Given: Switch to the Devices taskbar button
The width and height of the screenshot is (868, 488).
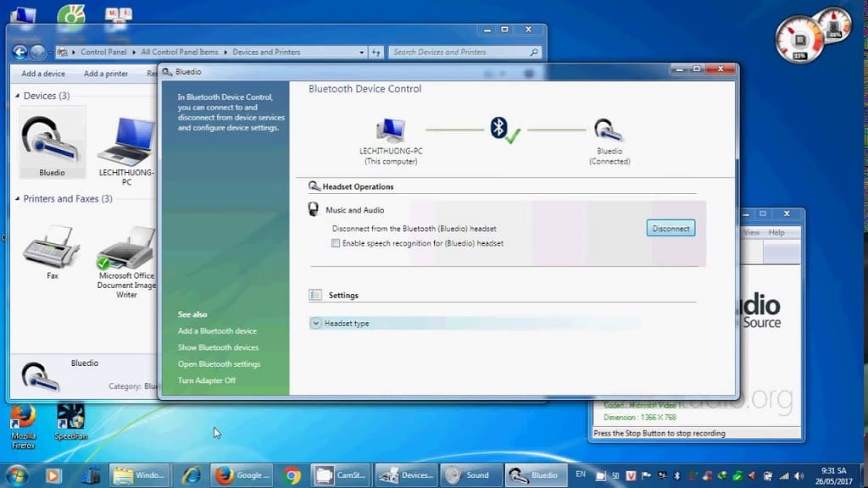Looking at the screenshot, I should click(x=406, y=475).
